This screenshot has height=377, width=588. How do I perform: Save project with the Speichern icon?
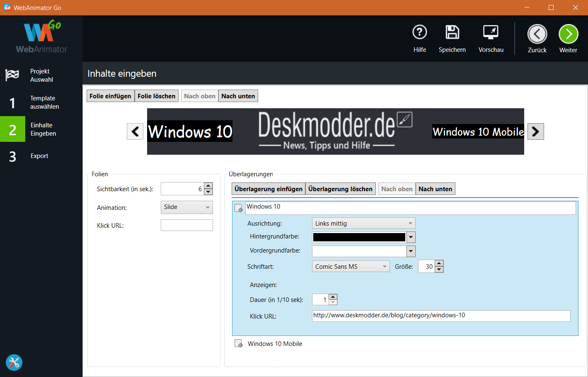(452, 32)
